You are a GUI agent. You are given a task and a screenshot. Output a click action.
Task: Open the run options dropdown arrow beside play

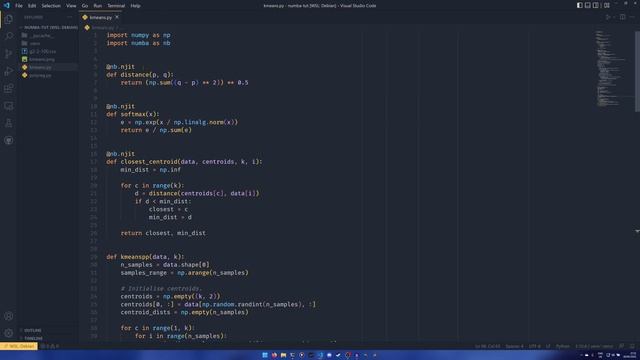click(613, 17)
